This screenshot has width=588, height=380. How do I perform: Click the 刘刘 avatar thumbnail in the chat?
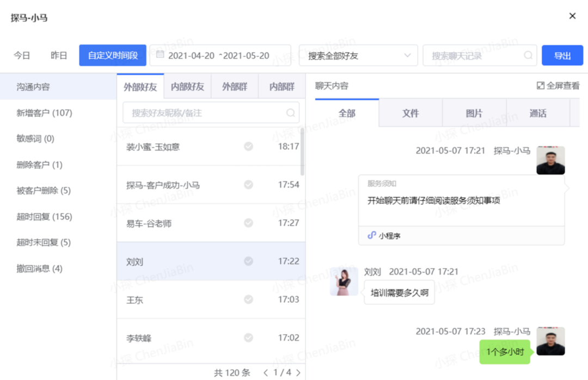(344, 282)
